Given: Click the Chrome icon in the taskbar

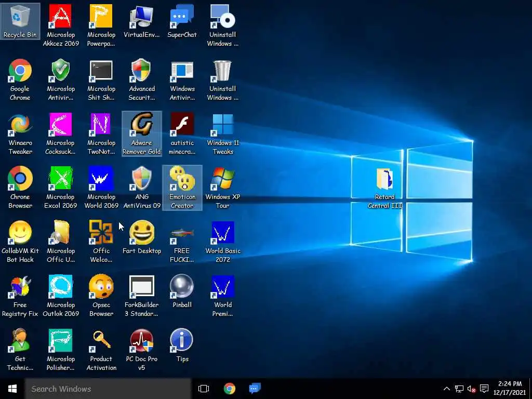Looking at the screenshot, I should (230, 389).
